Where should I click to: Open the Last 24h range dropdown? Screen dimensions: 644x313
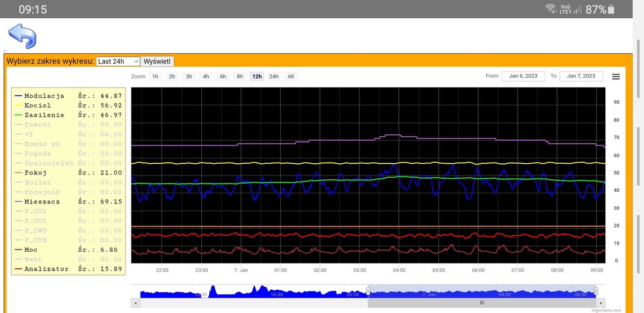coord(118,61)
